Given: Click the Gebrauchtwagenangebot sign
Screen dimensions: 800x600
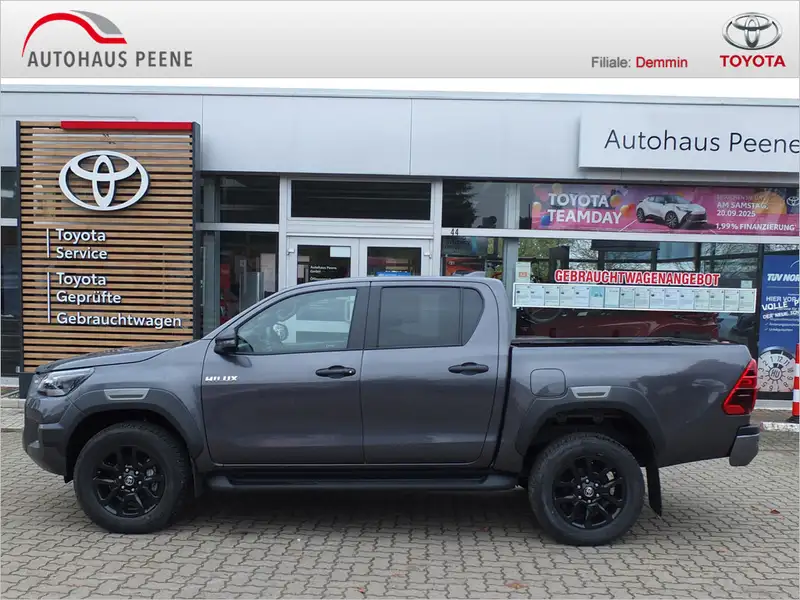Looking at the screenshot, I should click(x=636, y=278).
